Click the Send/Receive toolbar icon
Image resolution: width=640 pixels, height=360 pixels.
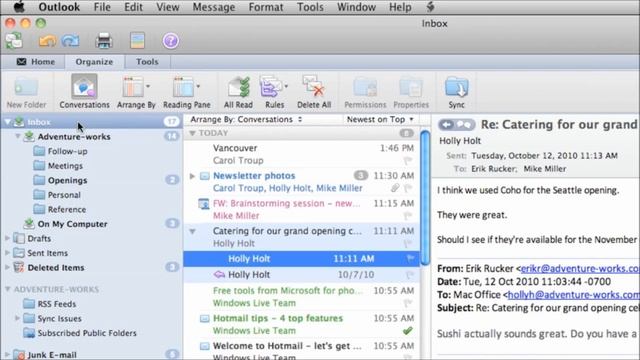click(x=14, y=41)
